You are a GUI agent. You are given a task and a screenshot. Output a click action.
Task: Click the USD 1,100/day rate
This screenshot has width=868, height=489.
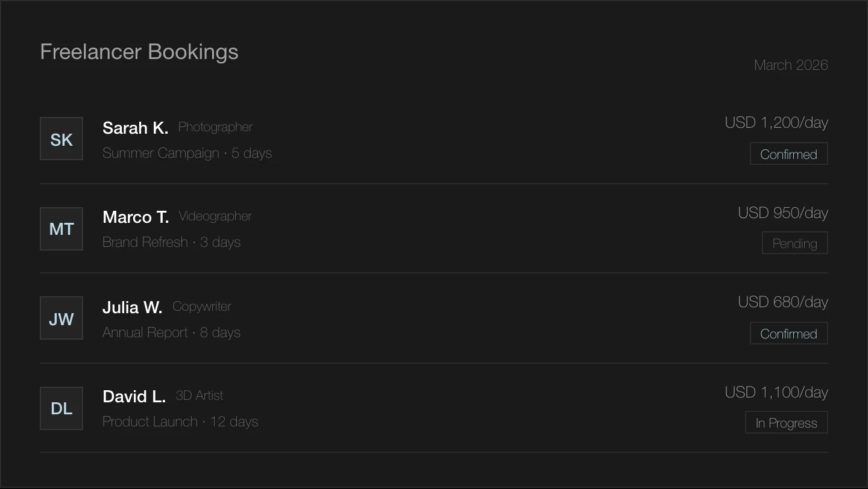tap(776, 392)
